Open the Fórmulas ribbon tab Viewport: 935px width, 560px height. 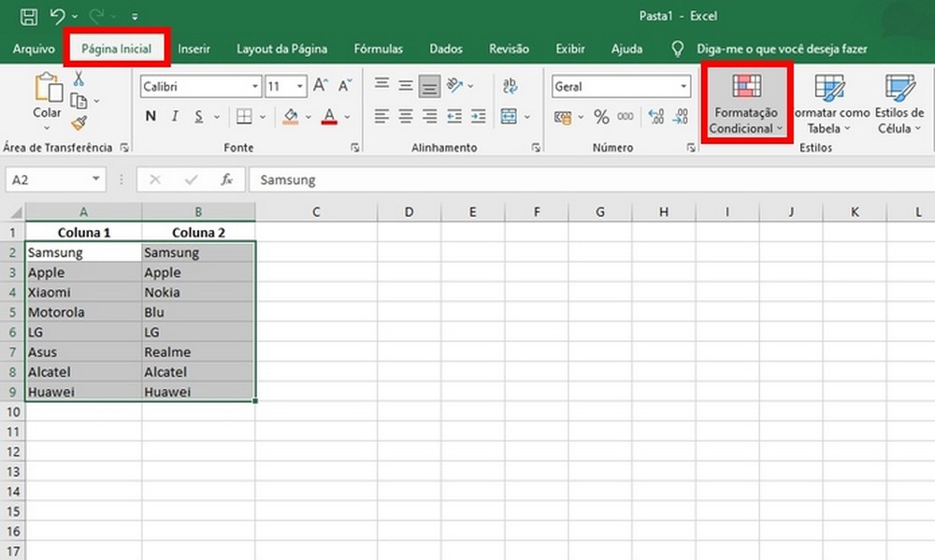coord(379,49)
